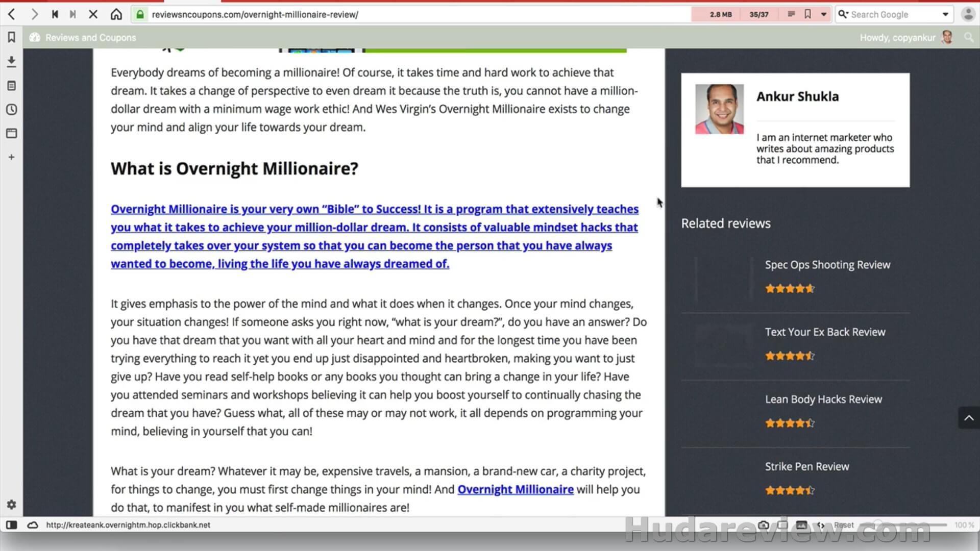Click the 2.8 MB page size indicator

coord(721,14)
